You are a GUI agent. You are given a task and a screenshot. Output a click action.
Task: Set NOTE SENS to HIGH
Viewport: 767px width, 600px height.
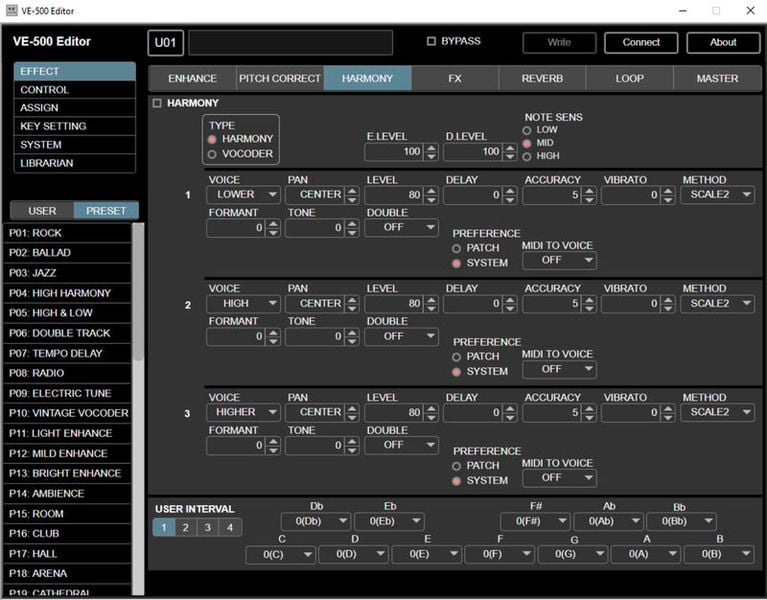527,156
